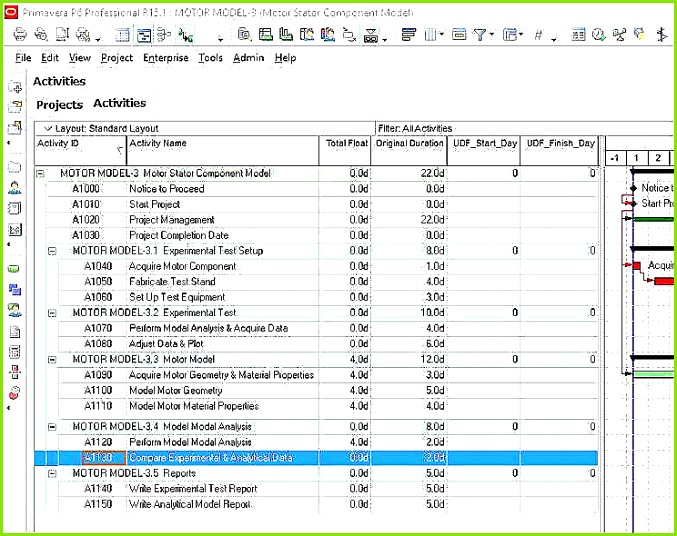Click Filter: All Activities label
677x536 pixels.
click(x=415, y=128)
